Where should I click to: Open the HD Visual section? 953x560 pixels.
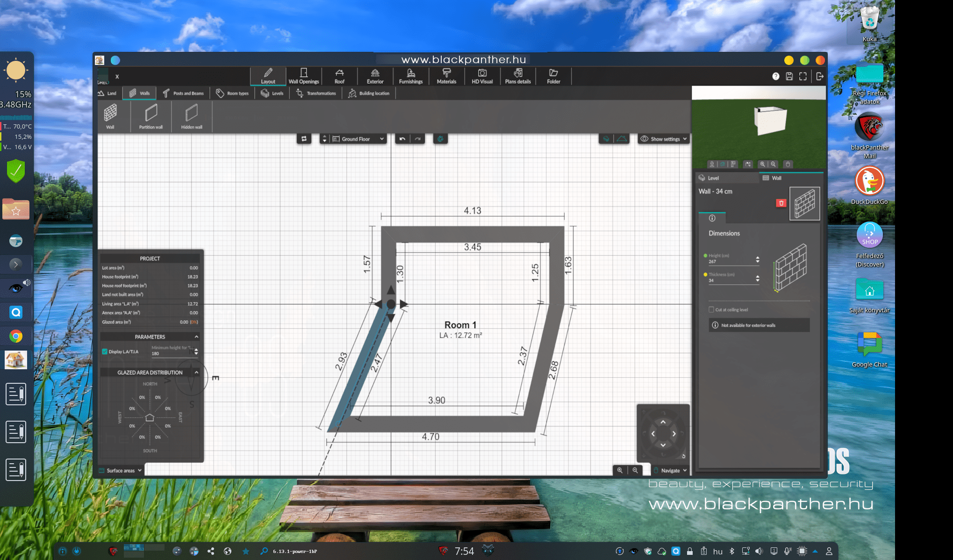482,76
